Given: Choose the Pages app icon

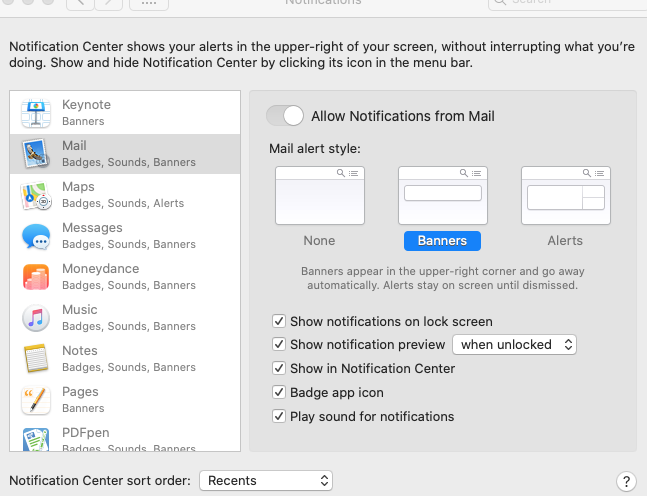Looking at the screenshot, I should click(x=36, y=400).
